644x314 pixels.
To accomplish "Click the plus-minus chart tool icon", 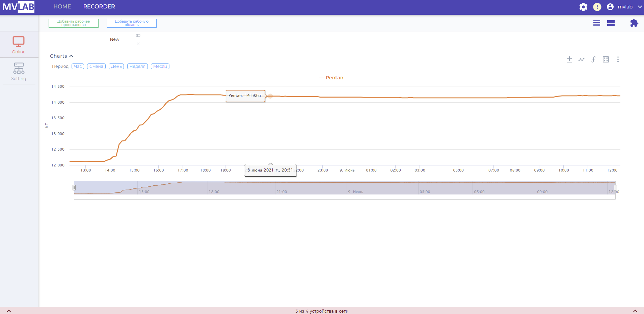I will coord(569,59).
